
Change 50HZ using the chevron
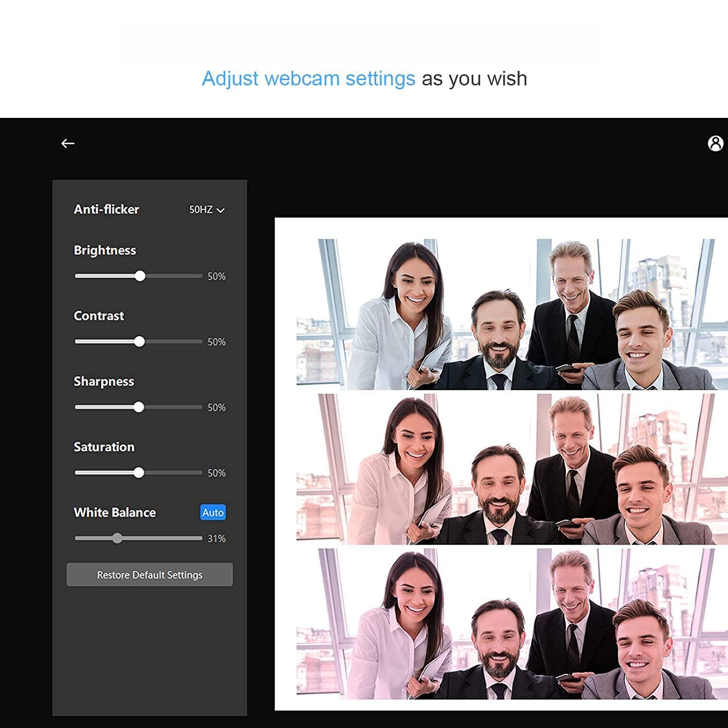(x=221, y=210)
